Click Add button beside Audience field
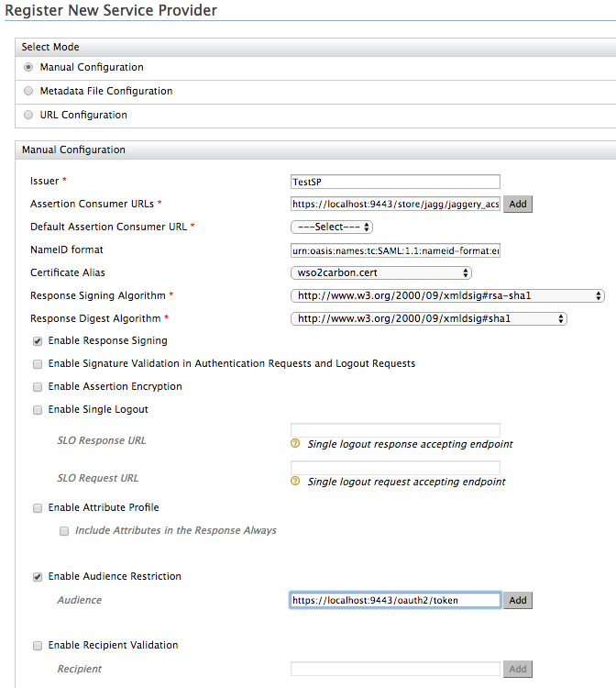Image resolution: width=616 pixels, height=688 pixels. (518, 600)
